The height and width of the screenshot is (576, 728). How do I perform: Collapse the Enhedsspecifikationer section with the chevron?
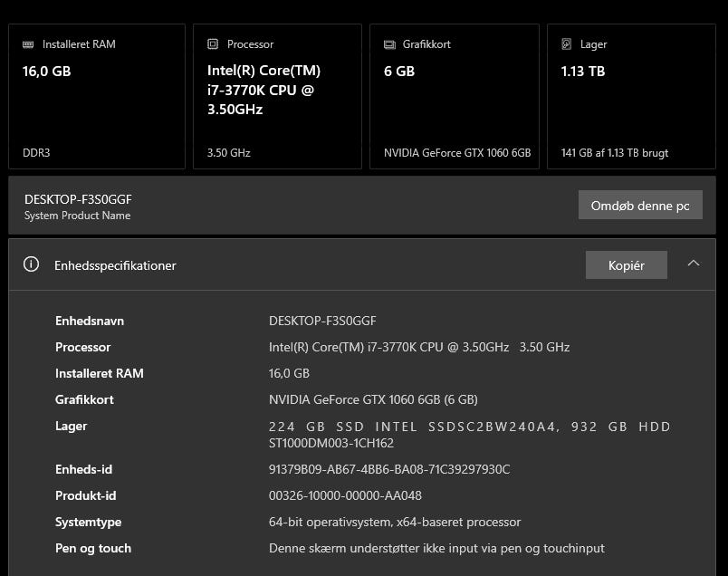[694, 264]
